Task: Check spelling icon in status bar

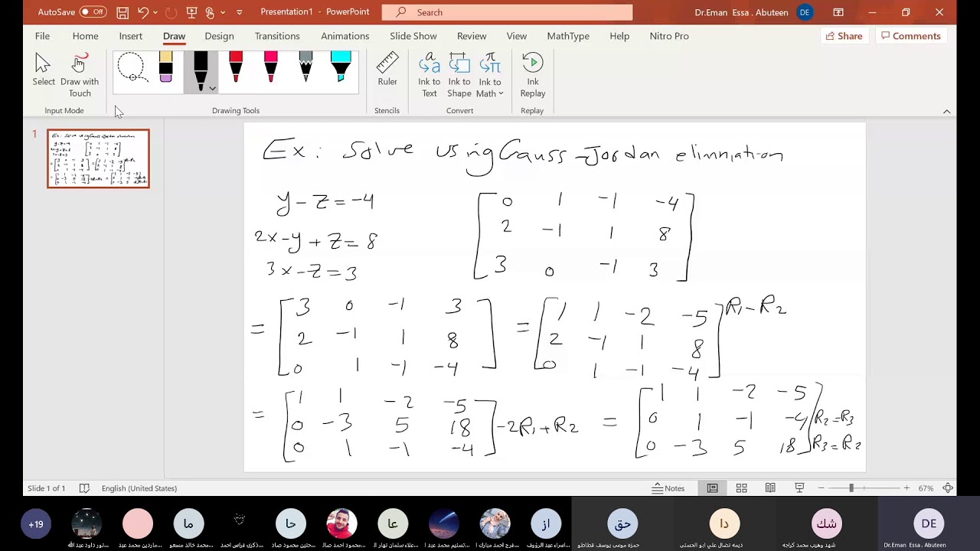Action: [x=84, y=488]
